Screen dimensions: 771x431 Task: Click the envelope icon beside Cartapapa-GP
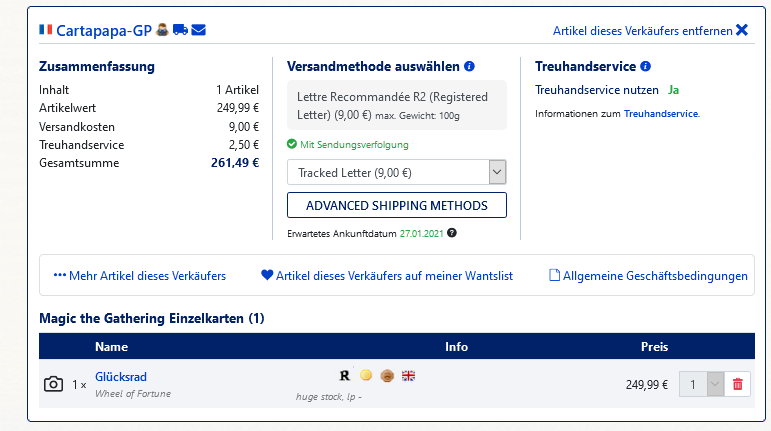198,30
